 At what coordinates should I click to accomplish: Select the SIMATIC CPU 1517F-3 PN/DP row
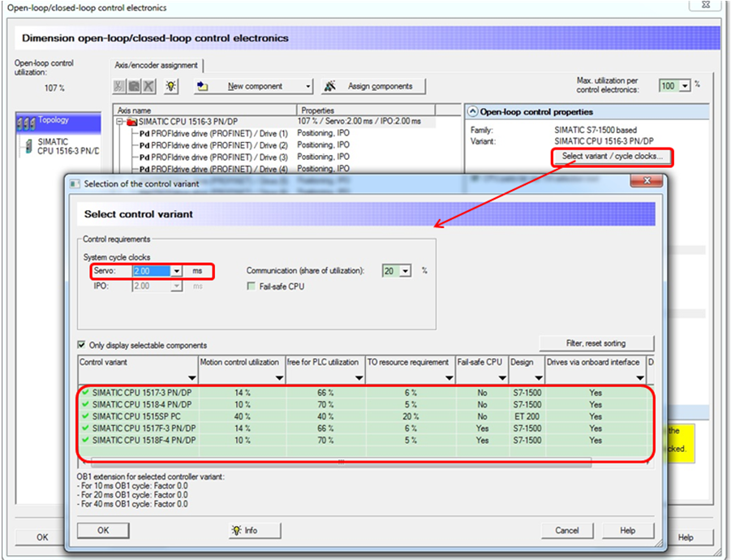(365, 428)
